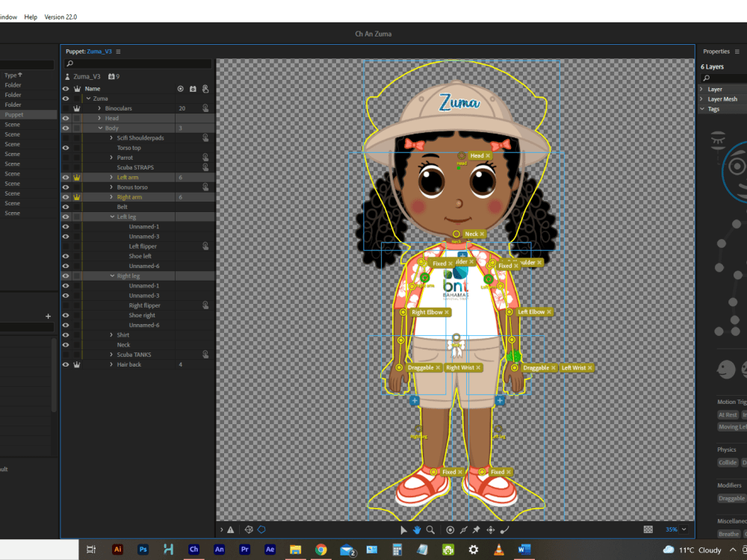This screenshot has height=560, width=747.
Task: Expand the Left arm group
Action: 111,177
